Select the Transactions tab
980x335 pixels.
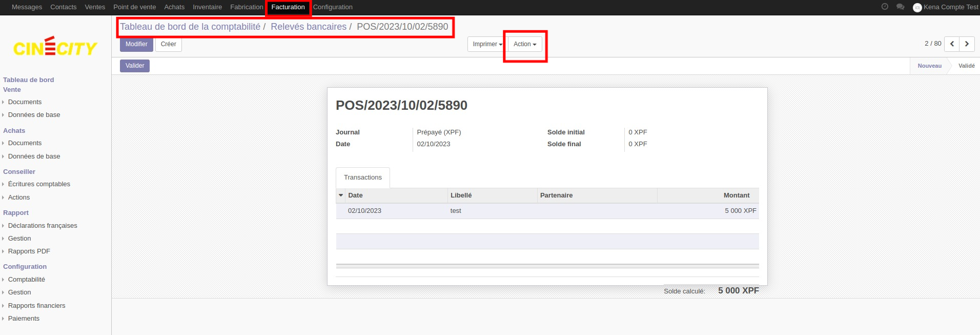coord(362,178)
